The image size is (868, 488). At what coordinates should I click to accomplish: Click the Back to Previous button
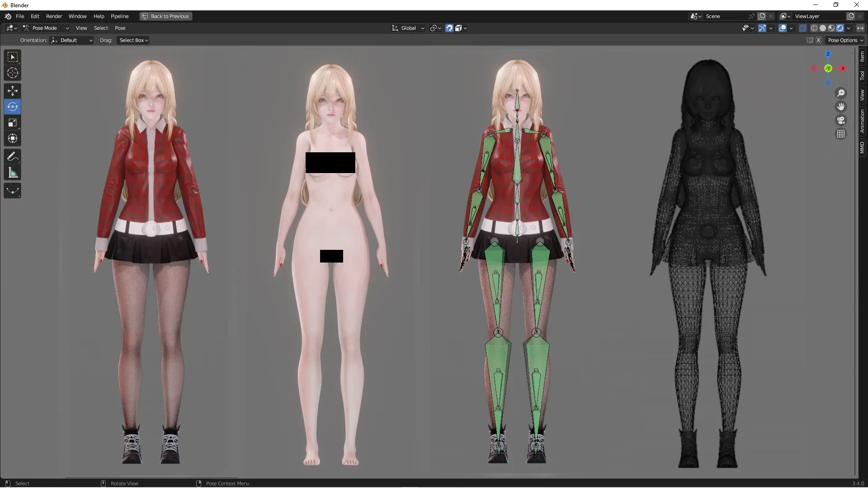pyautogui.click(x=165, y=16)
